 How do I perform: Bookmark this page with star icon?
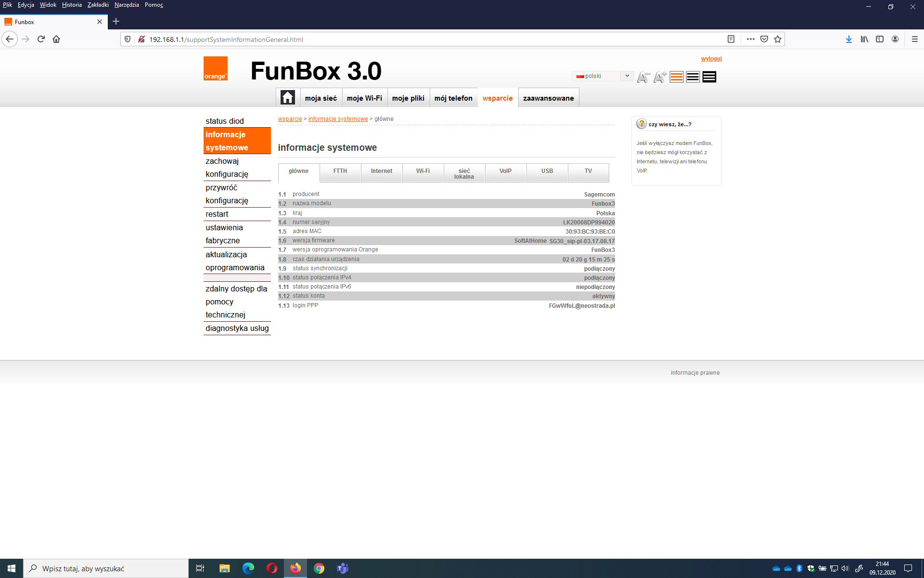pyautogui.click(x=778, y=39)
